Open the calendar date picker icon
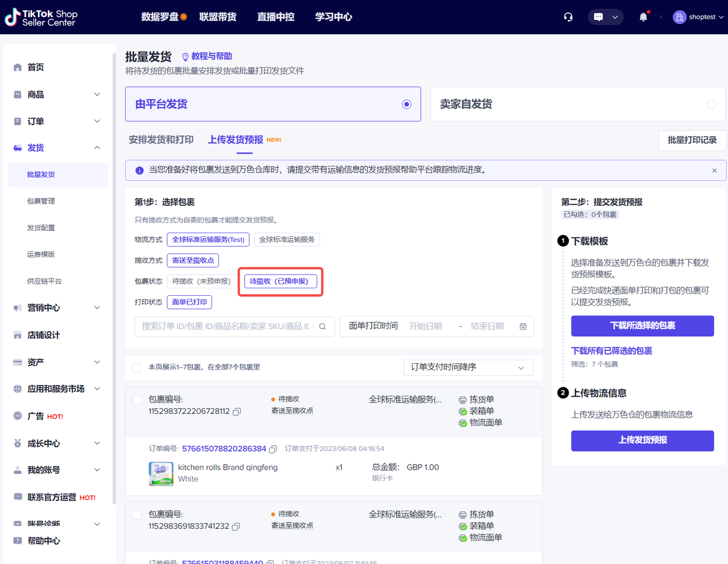Image resolution: width=728 pixels, height=564 pixels. pos(523,326)
